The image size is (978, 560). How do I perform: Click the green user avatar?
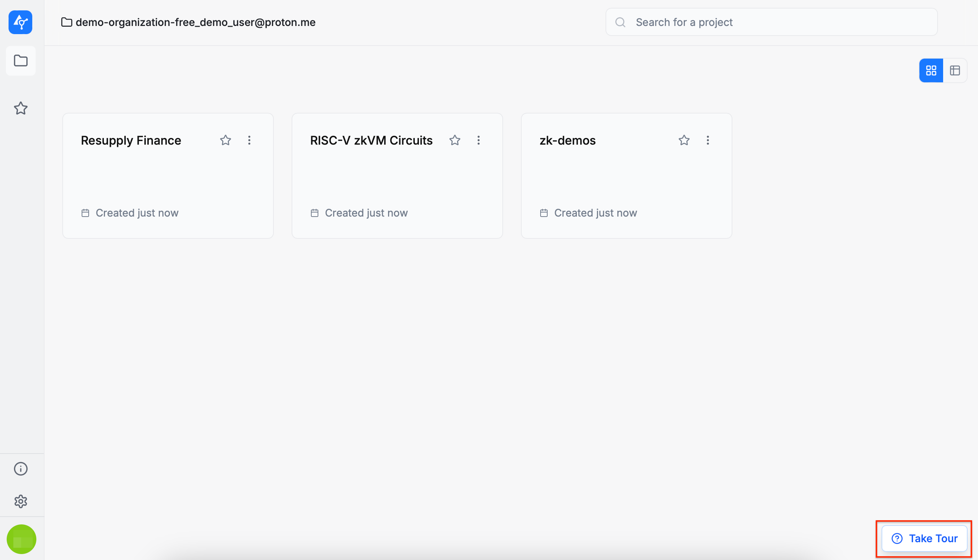click(x=22, y=539)
